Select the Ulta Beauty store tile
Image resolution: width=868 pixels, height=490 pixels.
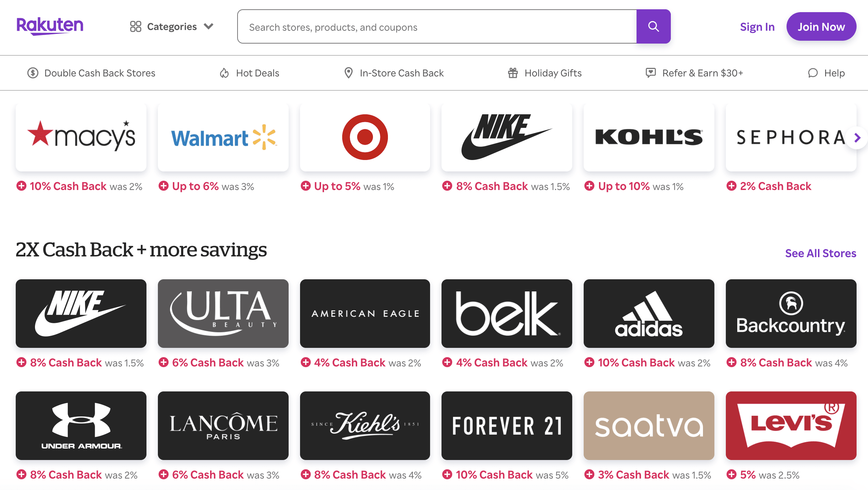pos(223,313)
